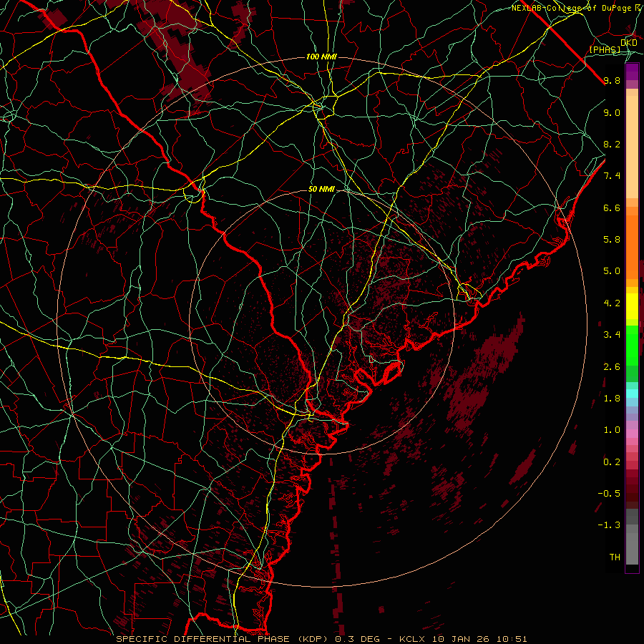The image size is (644, 644).
Task: Pick the pink color bar segment
Action: point(632,434)
